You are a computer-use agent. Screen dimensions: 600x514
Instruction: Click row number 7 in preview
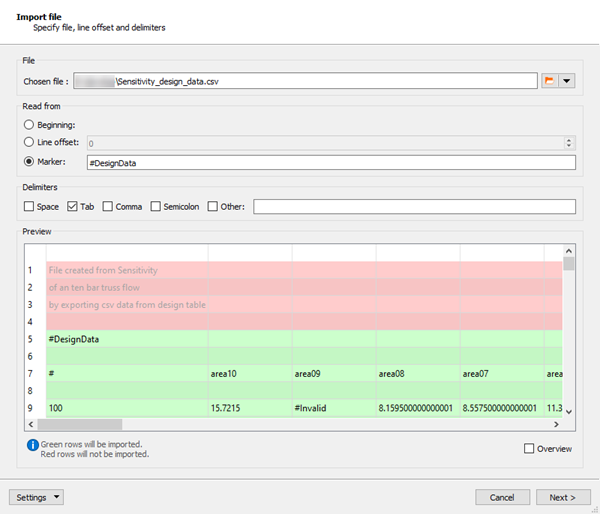click(x=30, y=374)
